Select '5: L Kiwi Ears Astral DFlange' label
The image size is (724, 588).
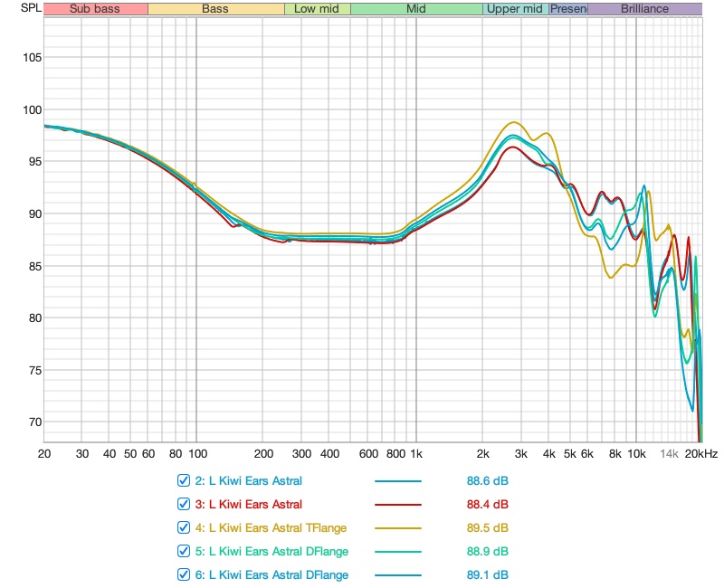click(271, 552)
